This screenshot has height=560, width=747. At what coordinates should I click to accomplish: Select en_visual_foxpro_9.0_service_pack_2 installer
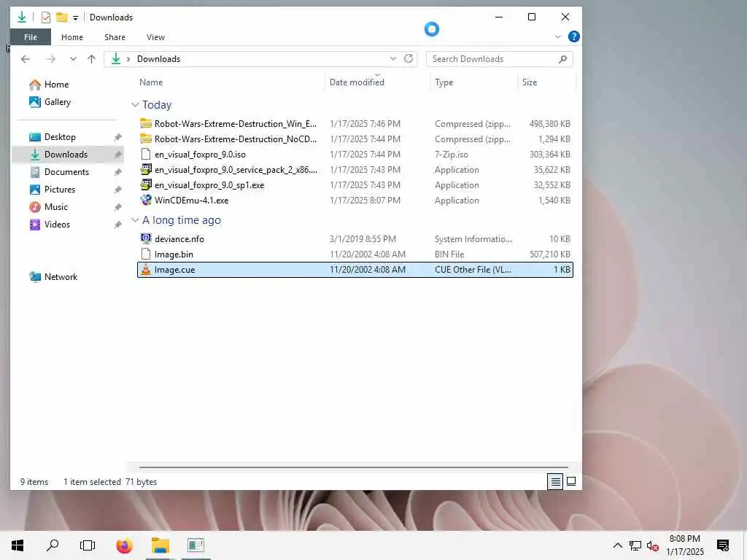click(355, 170)
